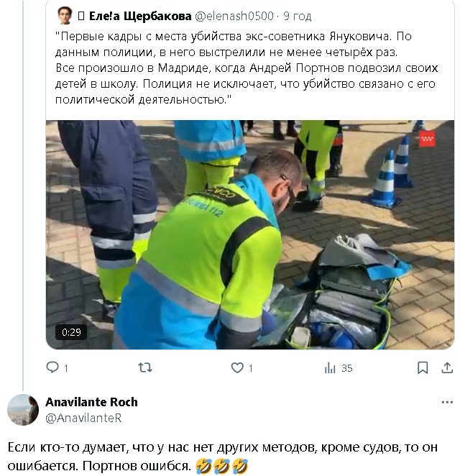Share tweet using upload arrow icon
This screenshot has width=460, height=476.
447,367
